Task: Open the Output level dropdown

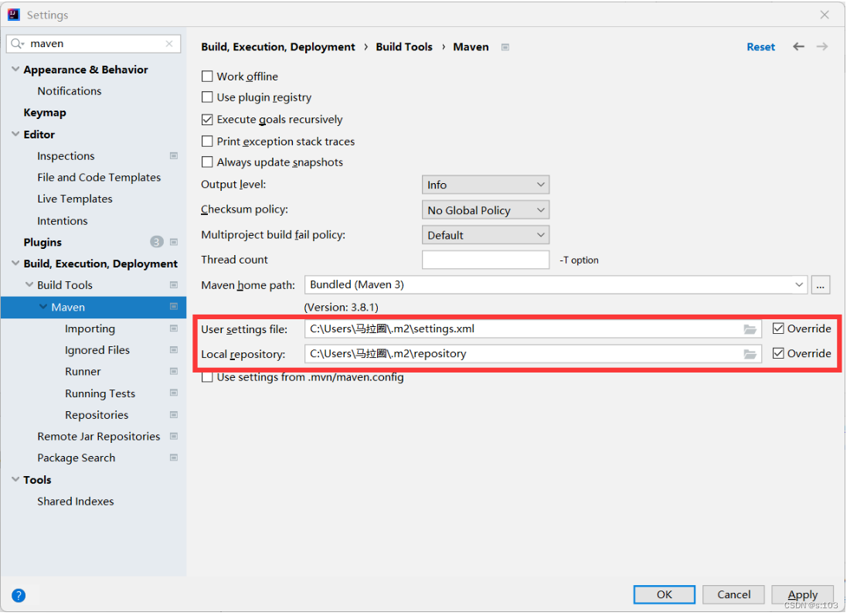Action: (x=488, y=185)
